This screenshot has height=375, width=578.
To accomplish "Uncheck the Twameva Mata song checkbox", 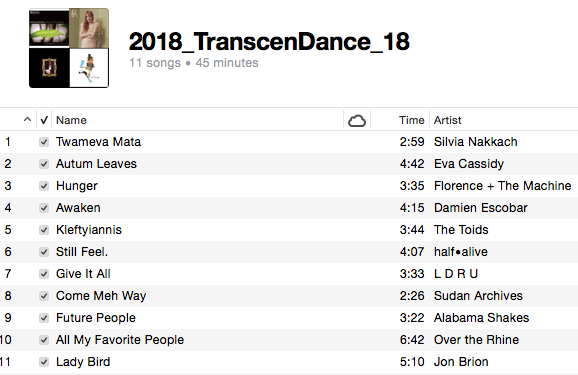I will [x=44, y=142].
